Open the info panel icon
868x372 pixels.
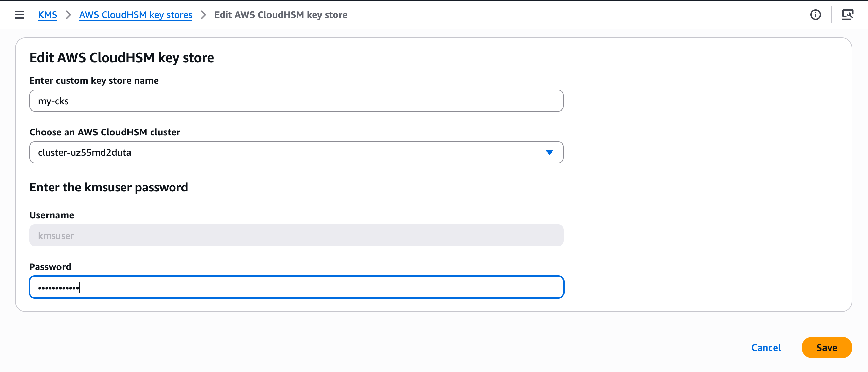(x=815, y=15)
